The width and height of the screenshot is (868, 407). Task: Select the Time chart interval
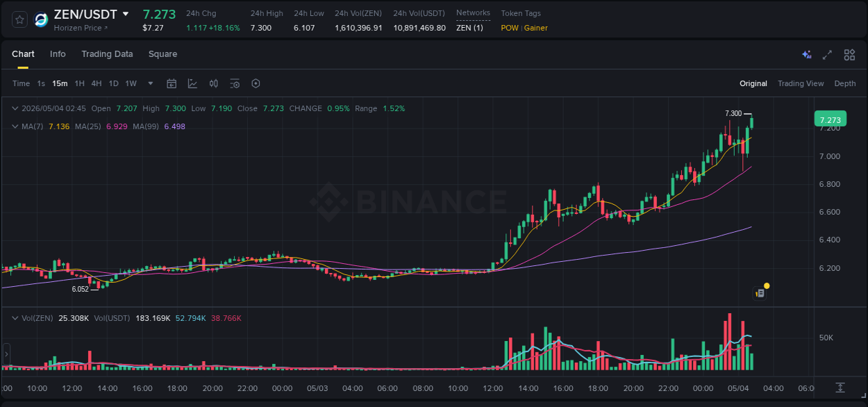[21, 83]
